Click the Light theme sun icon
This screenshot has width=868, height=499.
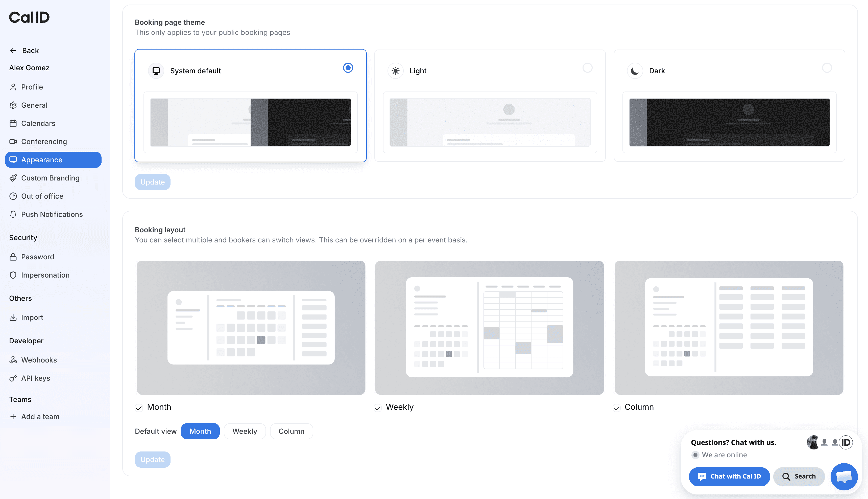point(396,71)
